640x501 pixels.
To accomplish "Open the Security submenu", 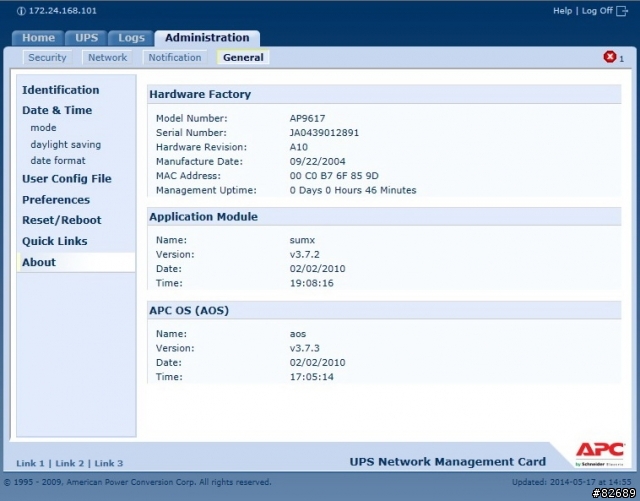I will coord(47,58).
